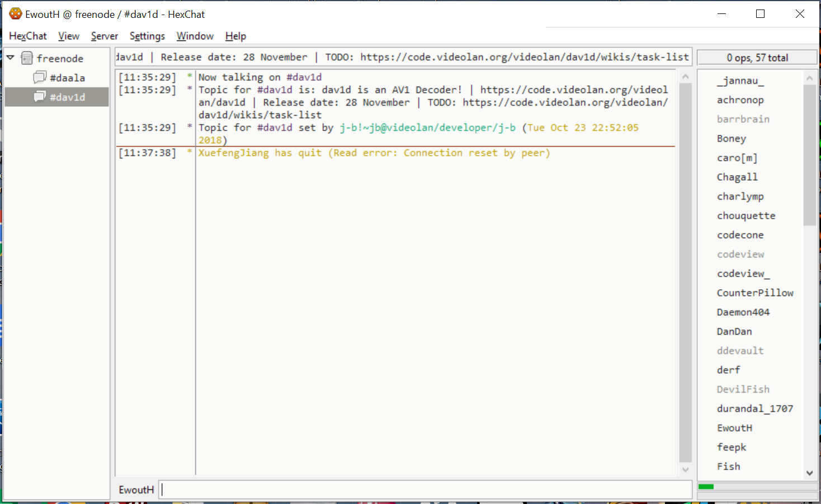821x504 pixels.
Task: Select CounterPillow in the user list
Action: (x=755, y=293)
